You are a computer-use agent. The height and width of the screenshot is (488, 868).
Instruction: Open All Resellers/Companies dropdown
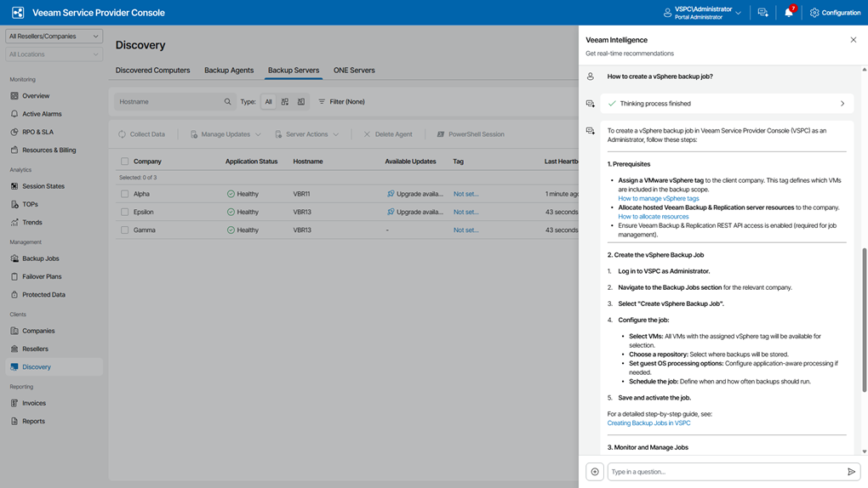point(54,36)
